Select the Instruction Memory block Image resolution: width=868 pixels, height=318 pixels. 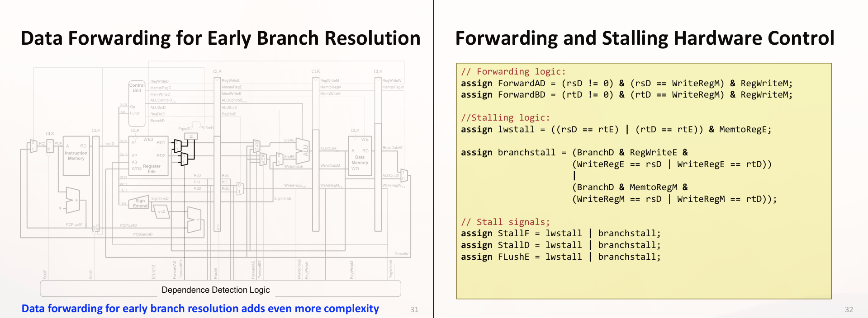coord(76,156)
